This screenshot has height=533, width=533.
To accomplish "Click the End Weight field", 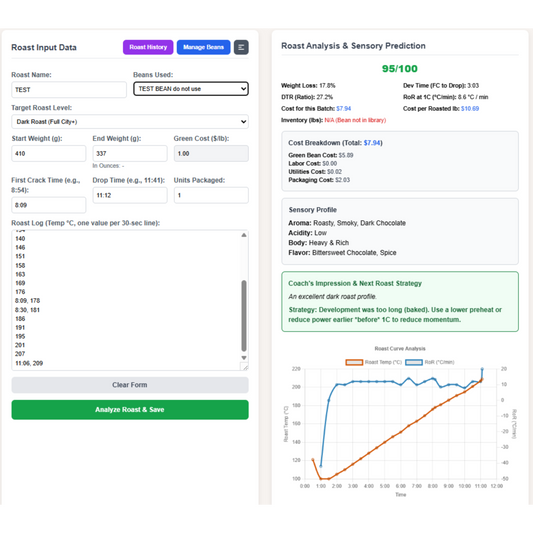I will pos(130,154).
